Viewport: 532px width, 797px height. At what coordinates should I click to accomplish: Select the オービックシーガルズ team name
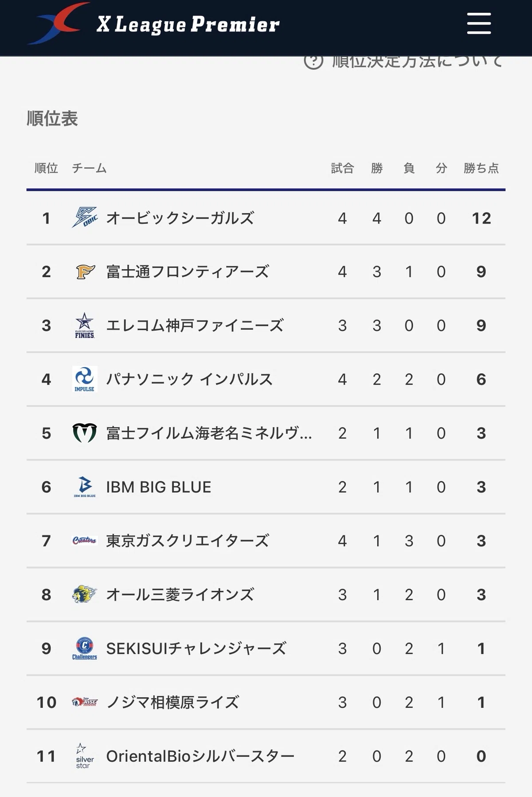[180, 218]
